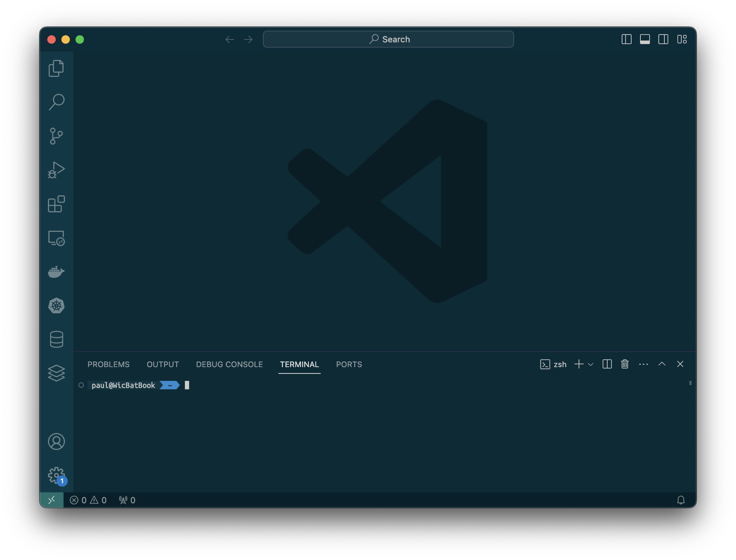The image size is (736, 560).
Task: Open terminal more actions ellipsis
Action: click(x=643, y=364)
